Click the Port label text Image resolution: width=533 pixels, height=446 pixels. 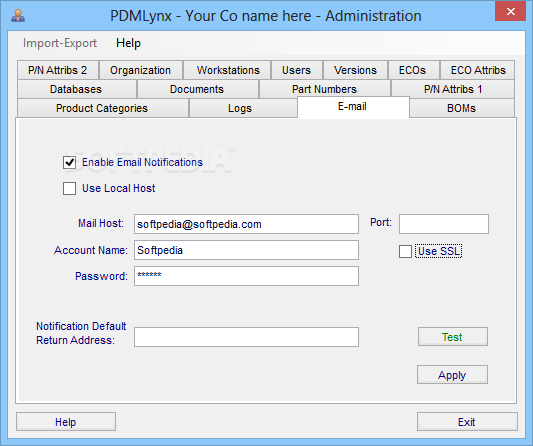[381, 222]
